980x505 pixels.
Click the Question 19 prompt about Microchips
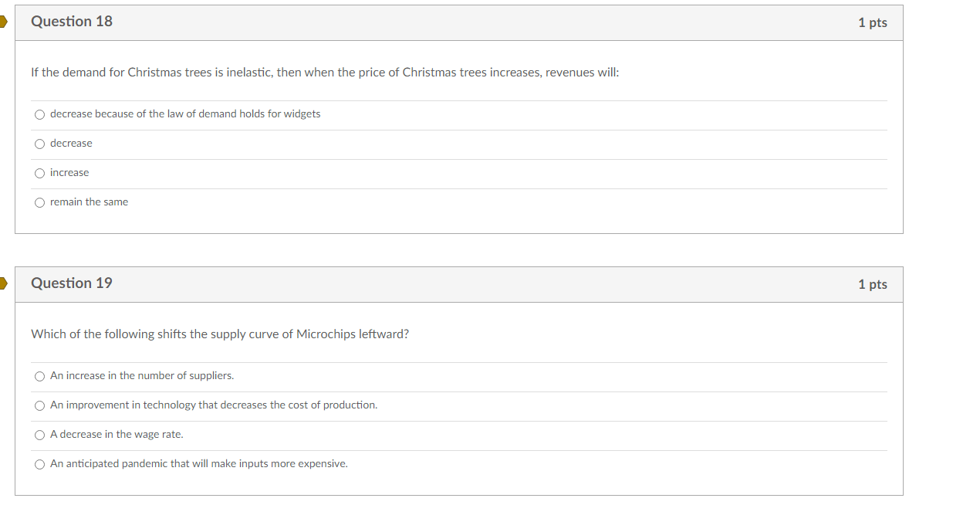(220, 334)
